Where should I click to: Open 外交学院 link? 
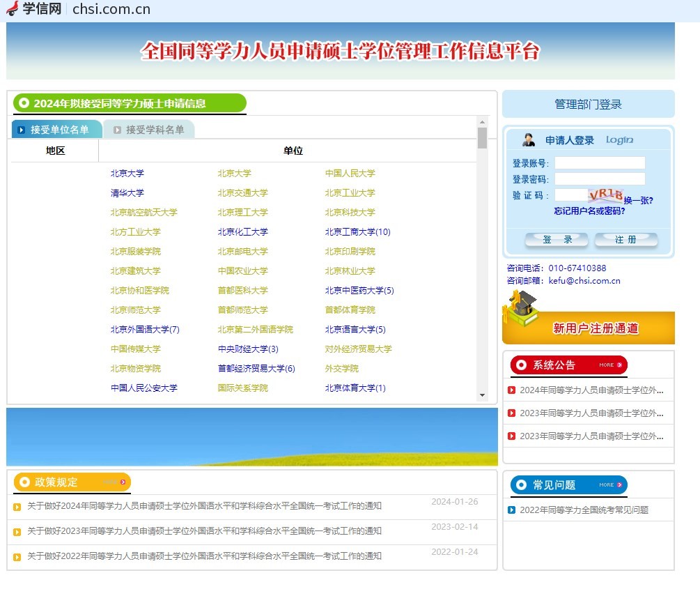342,368
